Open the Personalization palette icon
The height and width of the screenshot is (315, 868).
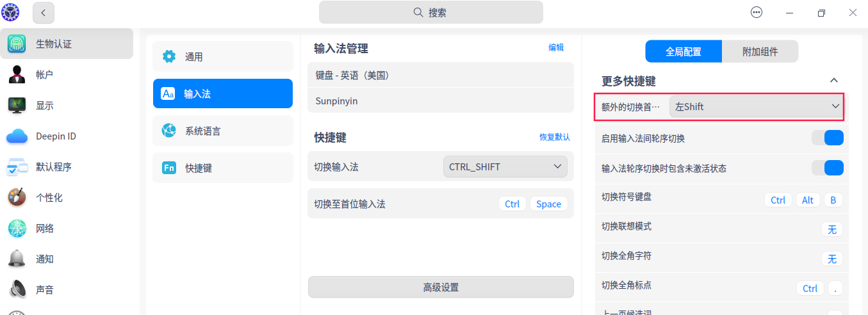pyautogui.click(x=17, y=198)
